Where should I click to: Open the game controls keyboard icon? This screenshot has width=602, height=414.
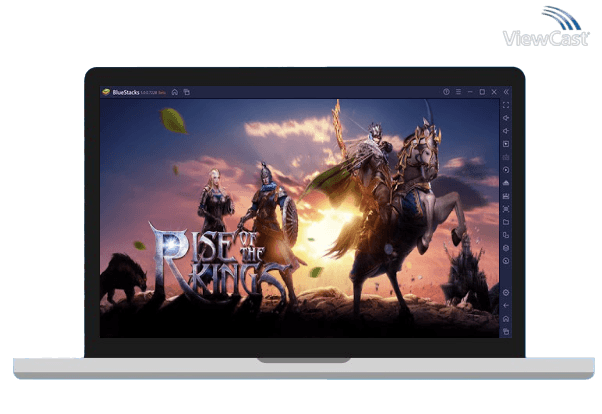click(x=506, y=157)
